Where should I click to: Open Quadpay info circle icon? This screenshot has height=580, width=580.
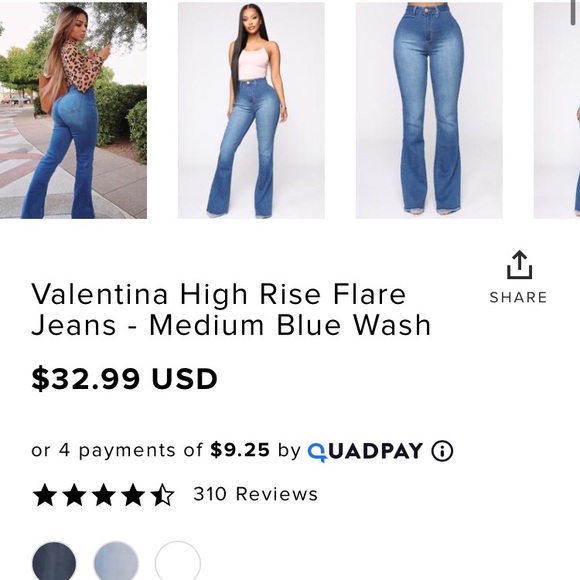(x=442, y=451)
